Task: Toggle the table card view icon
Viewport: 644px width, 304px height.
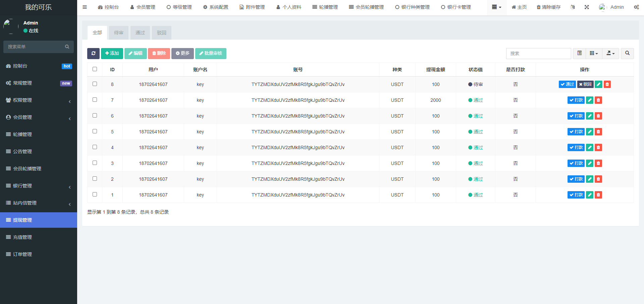Action: point(579,53)
